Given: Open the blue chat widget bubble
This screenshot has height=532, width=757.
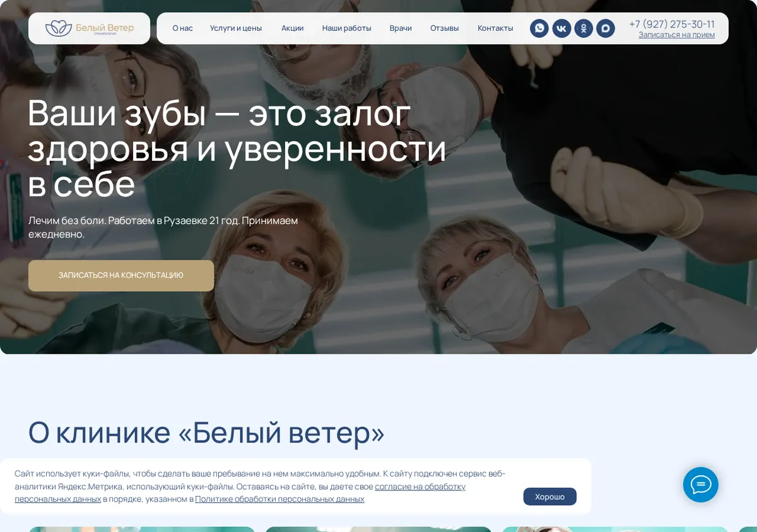Looking at the screenshot, I should point(701,485).
